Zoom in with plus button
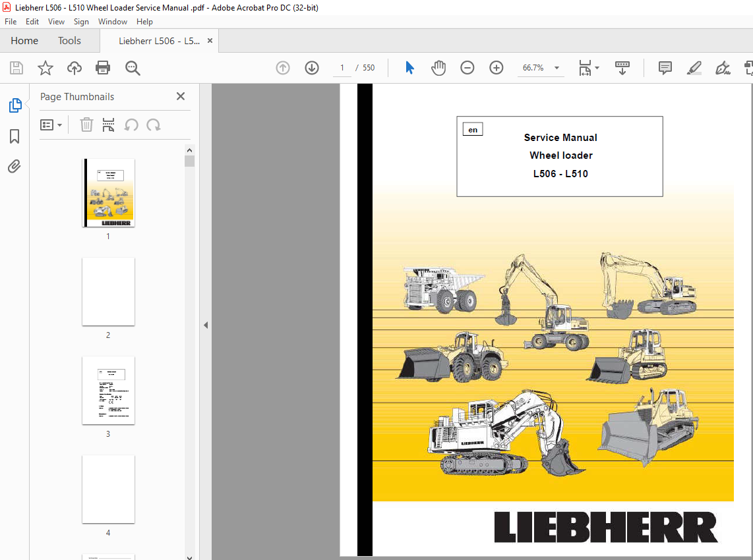The height and width of the screenshot is (560, 753). (496, 68)
